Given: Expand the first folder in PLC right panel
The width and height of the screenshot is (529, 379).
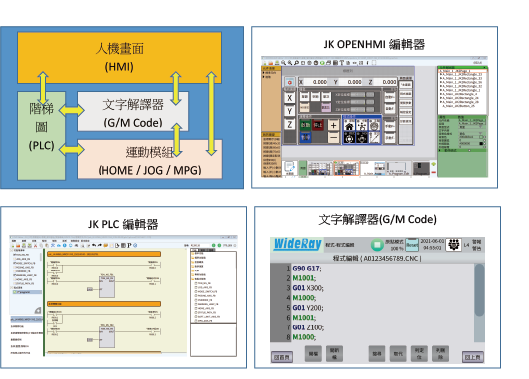Looking at the screenshot, I should pyautogui.click(x=193, y=253).
